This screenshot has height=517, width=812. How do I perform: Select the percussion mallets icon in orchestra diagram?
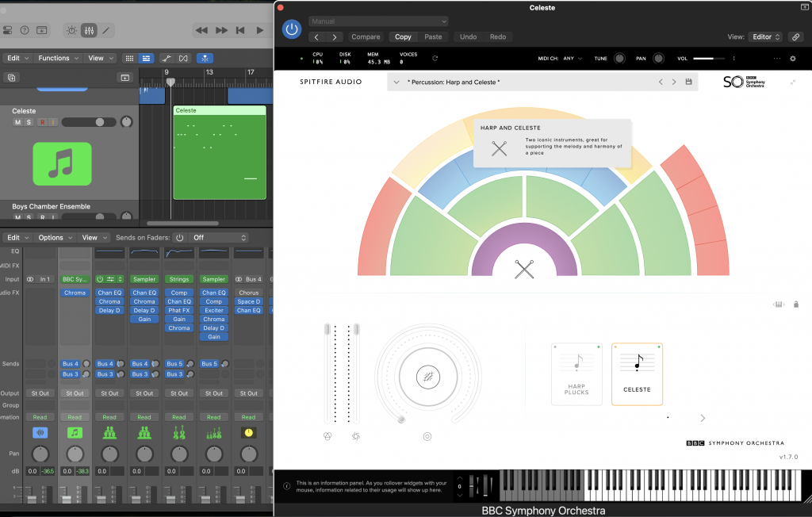click(x=524, y=269)
